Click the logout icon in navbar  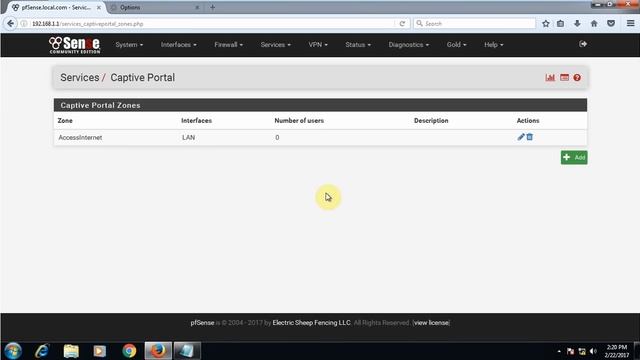pyautogui.click(x=583, y=44)
